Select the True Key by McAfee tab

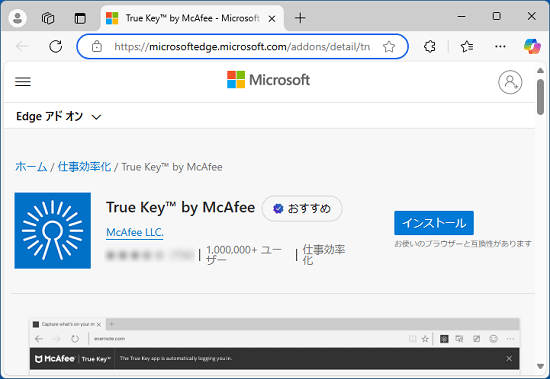coord(192,18)
